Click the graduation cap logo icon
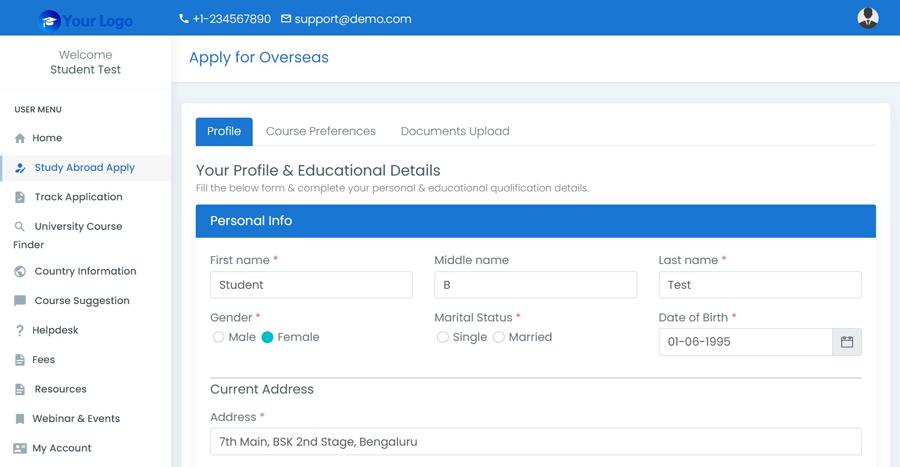 (50, 21)
